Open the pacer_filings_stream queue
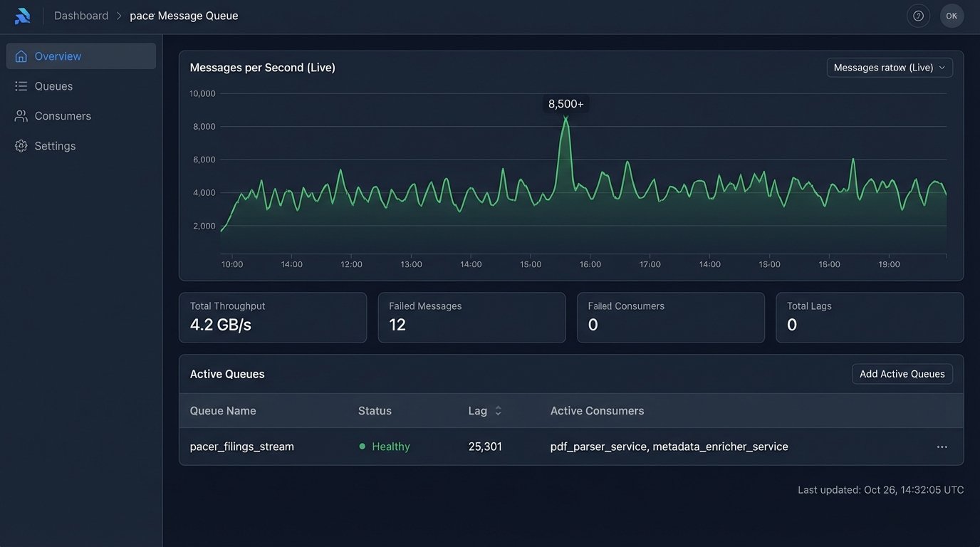This screenshot has height=547, width=980. pyautogui.click(x=241, y=447)
